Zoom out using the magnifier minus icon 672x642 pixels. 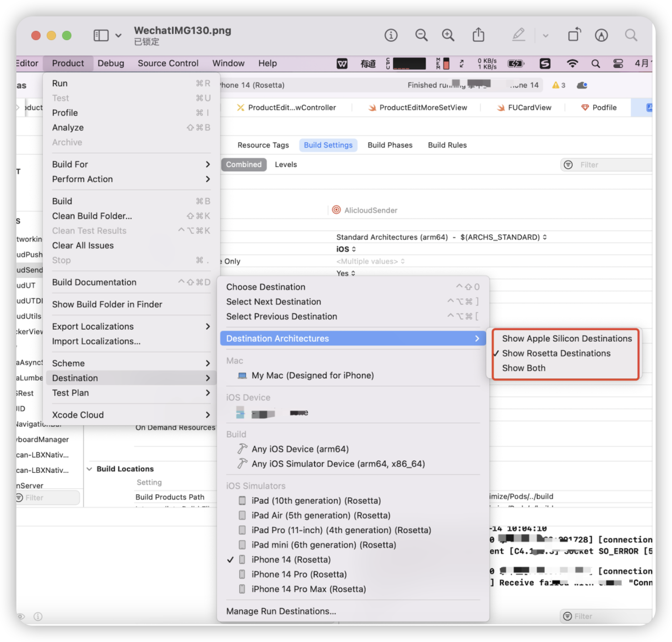(x=421, y=35)
